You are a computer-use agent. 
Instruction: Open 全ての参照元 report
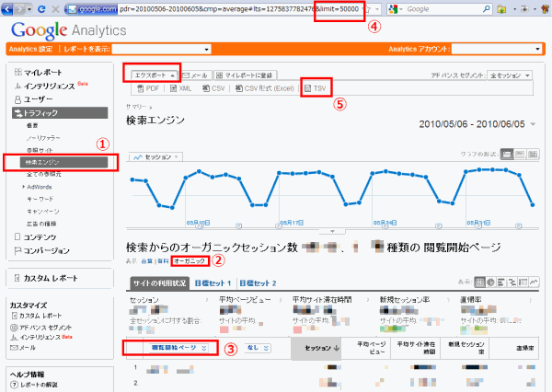click(44, 174)
